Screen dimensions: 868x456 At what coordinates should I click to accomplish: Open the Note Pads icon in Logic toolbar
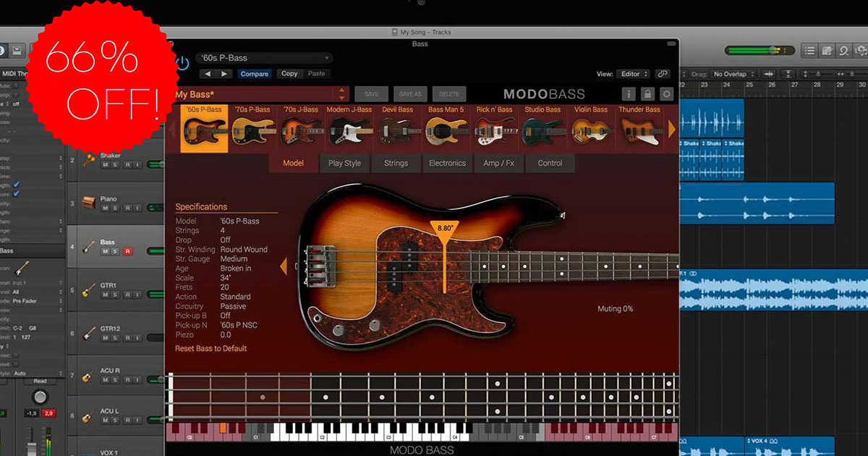click(x=827, y=51)
